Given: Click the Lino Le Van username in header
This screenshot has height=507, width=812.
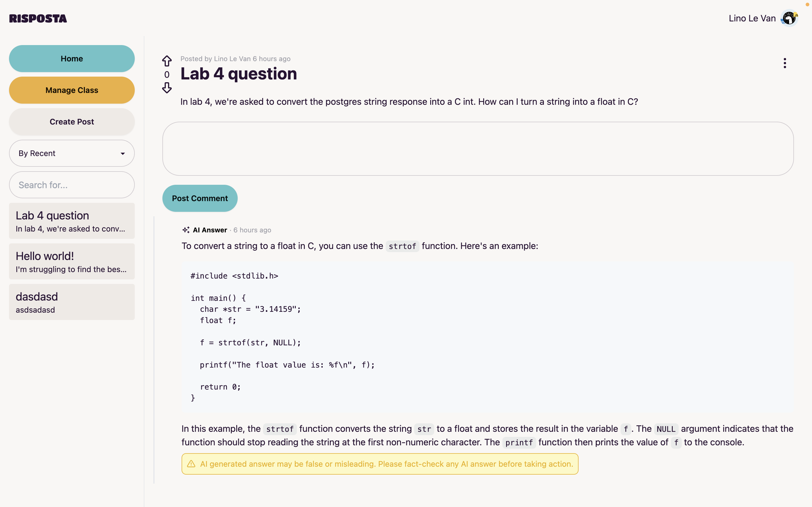Looking at the screenshot, I should coord(752,18).
